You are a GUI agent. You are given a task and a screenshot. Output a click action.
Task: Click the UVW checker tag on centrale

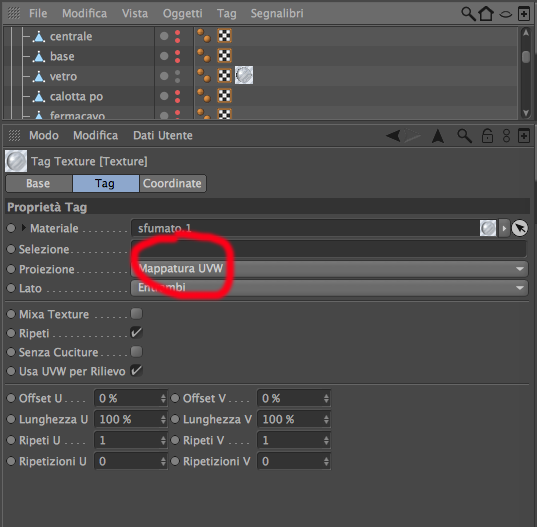point(225,36)
